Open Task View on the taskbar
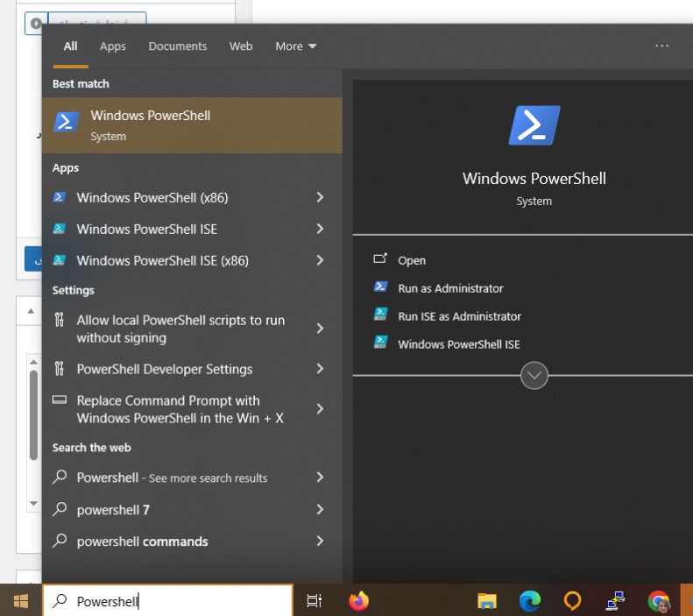 pyautogui.click(x=314, y=600)
